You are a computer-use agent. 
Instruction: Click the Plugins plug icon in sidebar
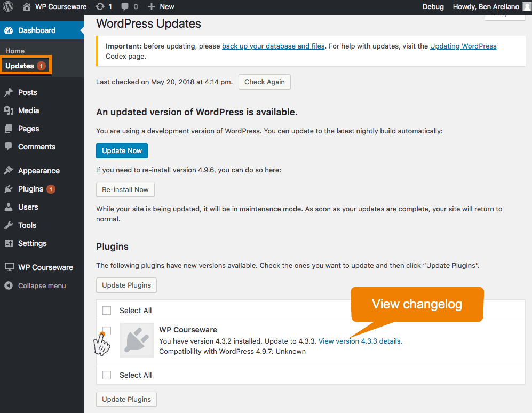click(x=9, y=189)
